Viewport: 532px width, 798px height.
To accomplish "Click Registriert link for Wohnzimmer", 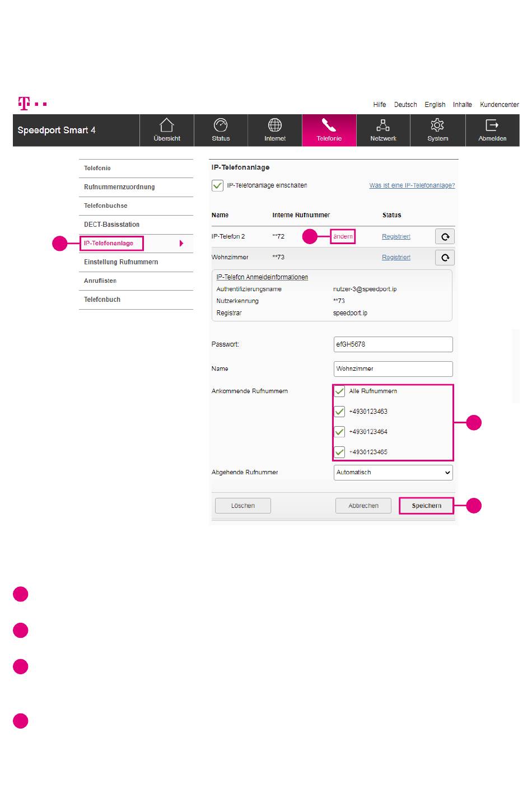I will click(x=396, y=257).
